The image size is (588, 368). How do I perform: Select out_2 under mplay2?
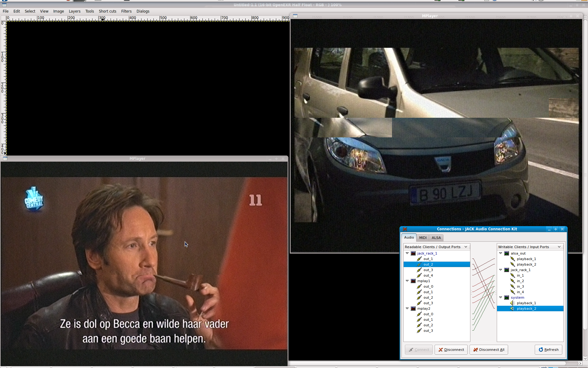click(428, 325)
